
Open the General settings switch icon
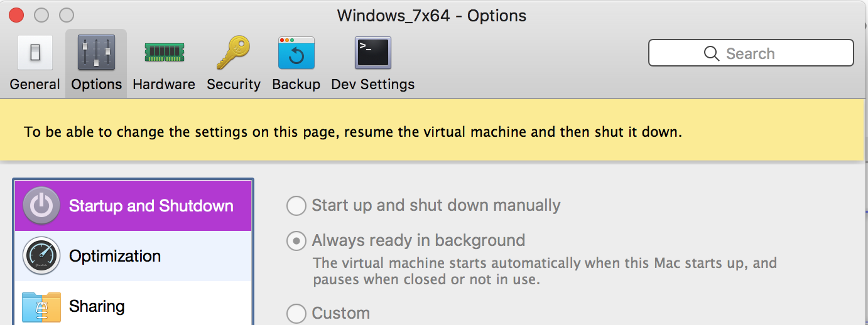[35, 53]
